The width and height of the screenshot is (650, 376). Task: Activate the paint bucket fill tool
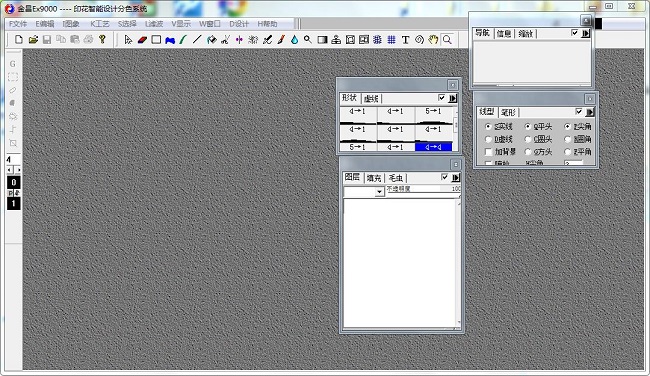(211, 40)
